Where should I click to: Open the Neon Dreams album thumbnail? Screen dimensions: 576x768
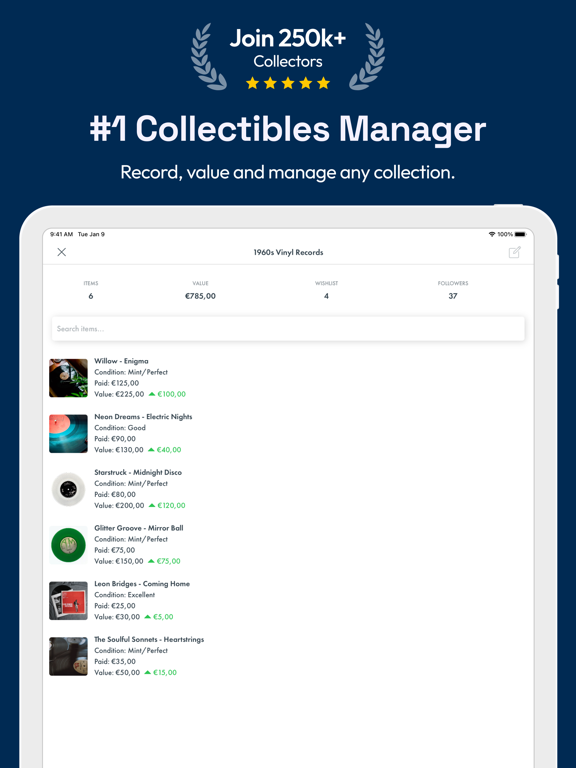pos(69,433)
